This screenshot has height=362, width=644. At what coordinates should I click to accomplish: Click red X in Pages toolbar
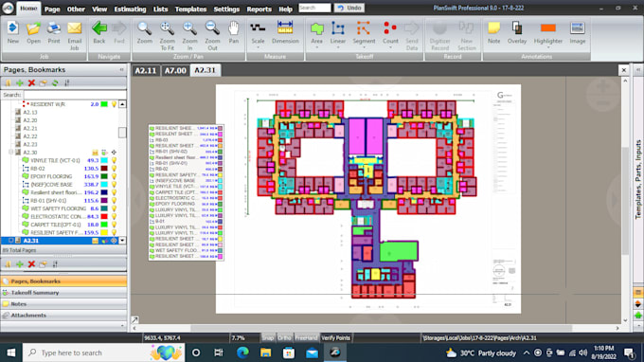point(31,83)
